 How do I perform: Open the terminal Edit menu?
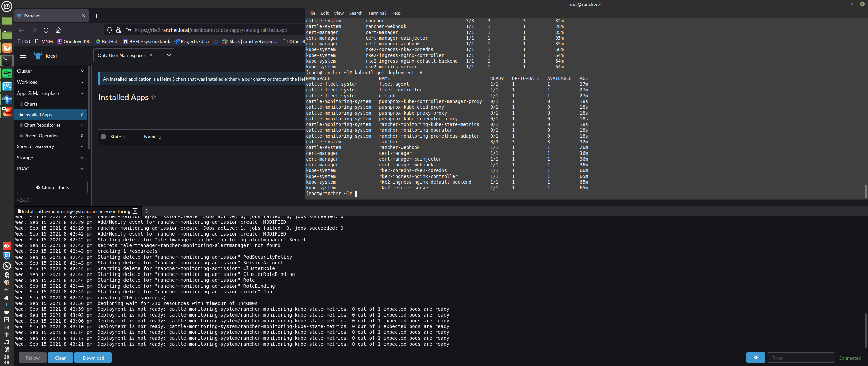coord(324,13)
